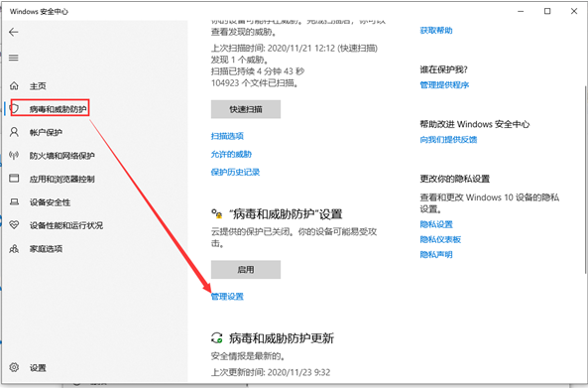Click the 向我们提供反馈 link

click(x=448, y=140)
